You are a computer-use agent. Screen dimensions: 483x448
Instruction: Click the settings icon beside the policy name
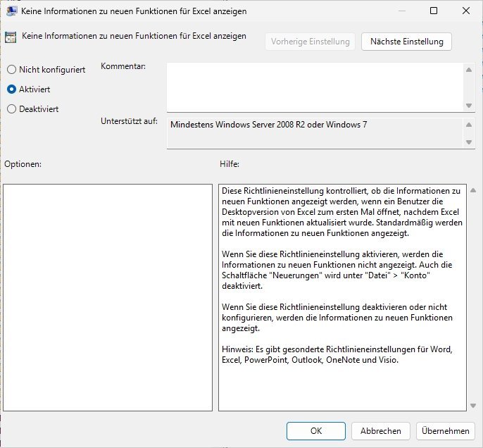pos(11,38)
